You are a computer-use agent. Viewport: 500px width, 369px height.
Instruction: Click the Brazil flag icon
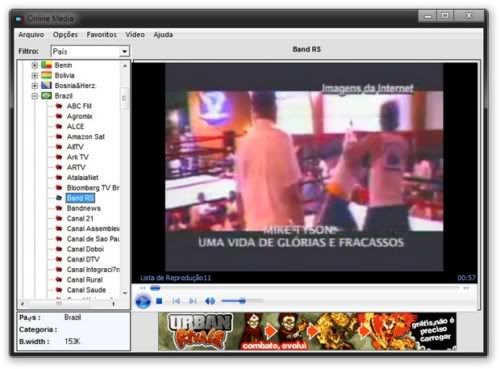click(46, 96)
